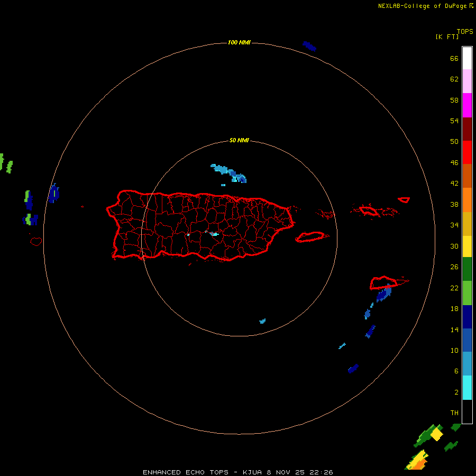Click the legend value 50 beside the scale

click(454, 141)
